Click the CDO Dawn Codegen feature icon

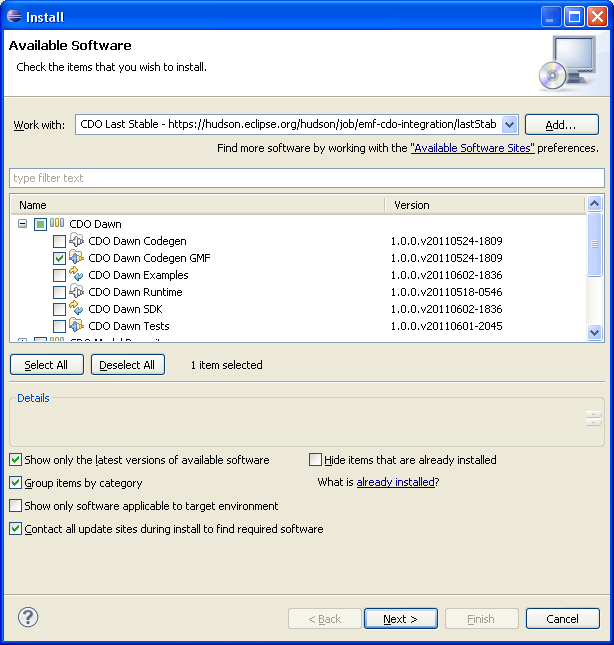[76, 240]
